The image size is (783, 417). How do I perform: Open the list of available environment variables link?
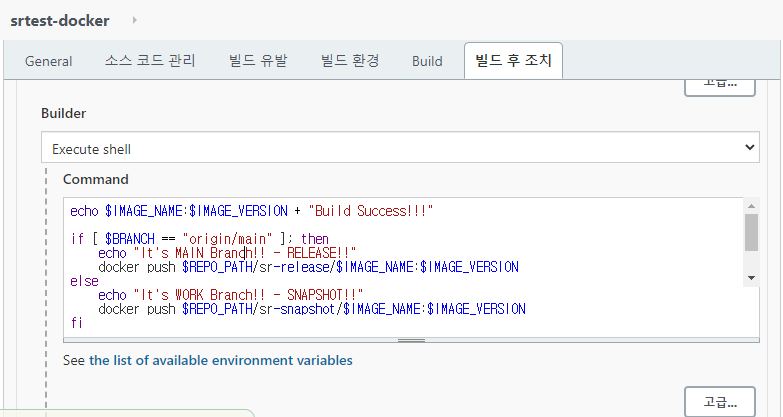point(221,360)
